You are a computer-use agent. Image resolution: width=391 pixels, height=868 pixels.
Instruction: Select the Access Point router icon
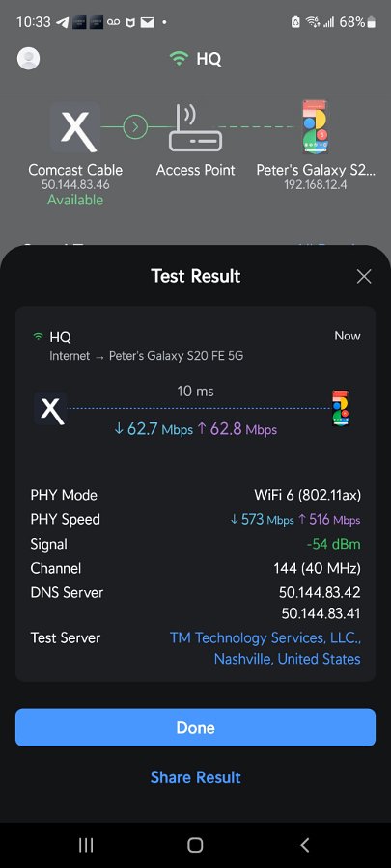(x=195, y=128)
